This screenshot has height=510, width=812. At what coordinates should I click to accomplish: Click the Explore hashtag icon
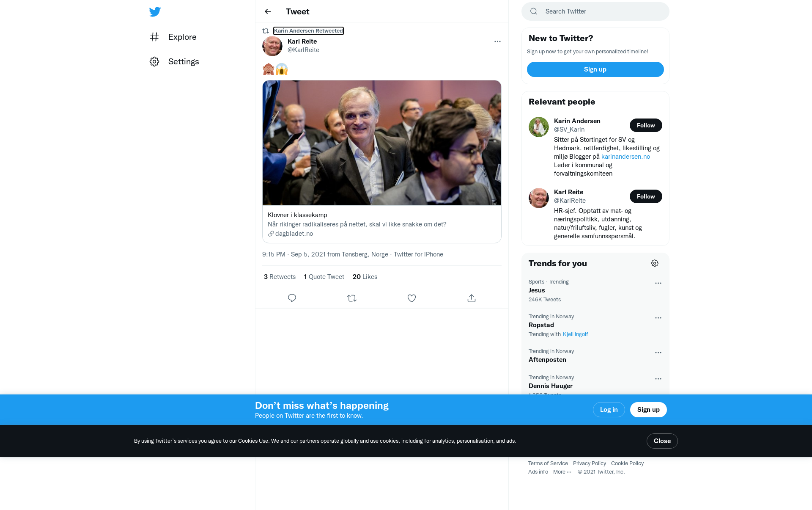click(154, 37)
